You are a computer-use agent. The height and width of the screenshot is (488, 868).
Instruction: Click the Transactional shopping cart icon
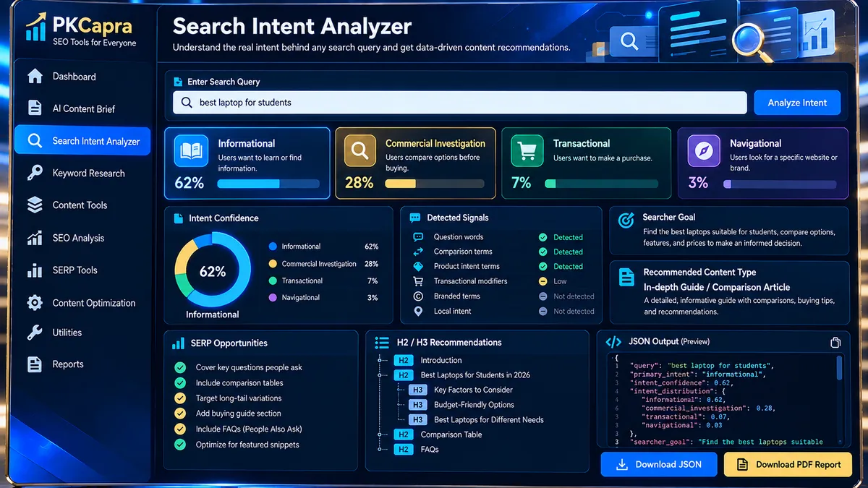pyautogui.click(x=527, y=151)
